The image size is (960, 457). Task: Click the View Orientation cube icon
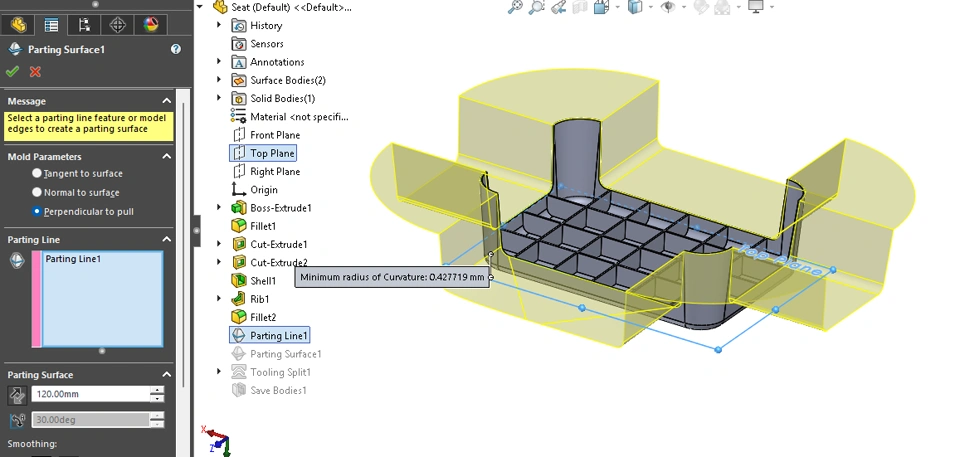point(601,7)
